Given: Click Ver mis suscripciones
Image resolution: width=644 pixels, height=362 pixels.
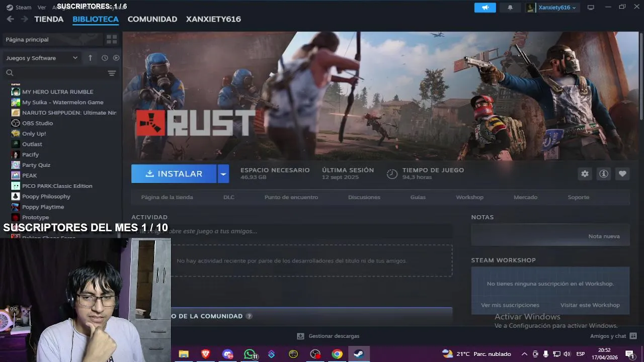Looking at the screenshot, I should click(510, 305).
